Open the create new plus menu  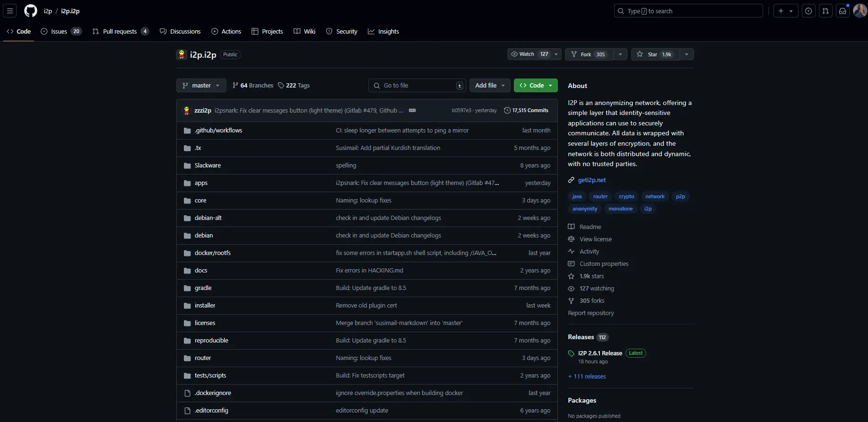[785, 11]
